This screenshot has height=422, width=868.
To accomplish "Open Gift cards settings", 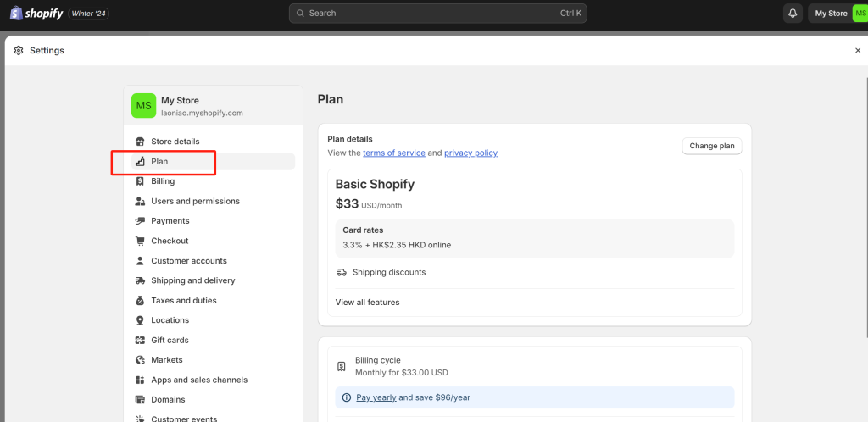I will point(213,340).
